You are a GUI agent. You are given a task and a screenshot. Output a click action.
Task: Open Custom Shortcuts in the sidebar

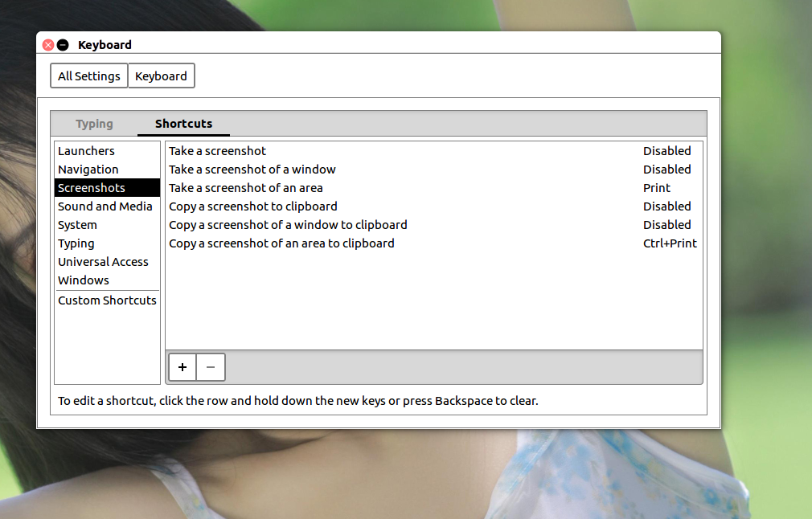pos(107,300)
